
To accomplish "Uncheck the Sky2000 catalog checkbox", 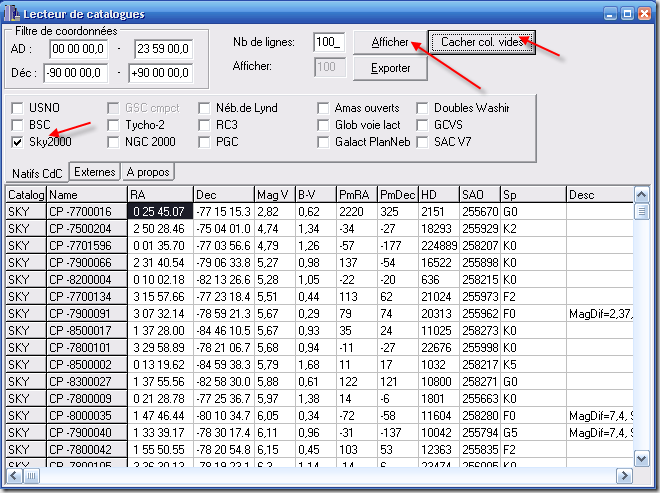I will pyautogui.click(x=17, y=142).
